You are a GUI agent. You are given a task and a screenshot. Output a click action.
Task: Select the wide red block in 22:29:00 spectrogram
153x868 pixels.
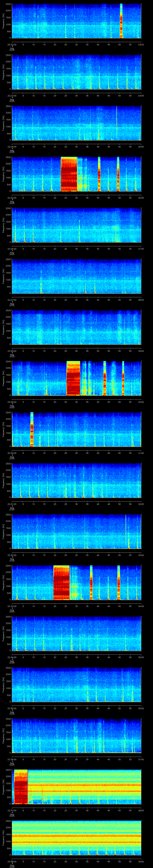(73, 378)
